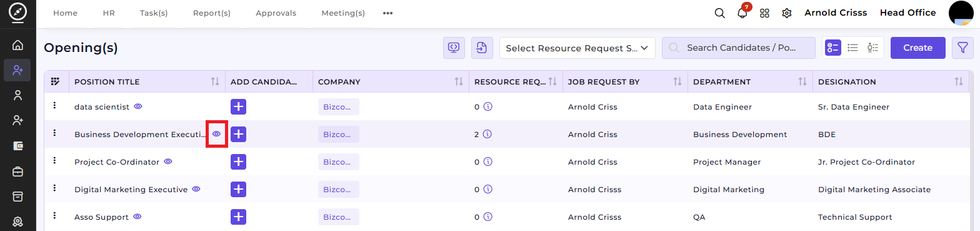
Task: Go to the Home menu
Action: tap(65, 13)
